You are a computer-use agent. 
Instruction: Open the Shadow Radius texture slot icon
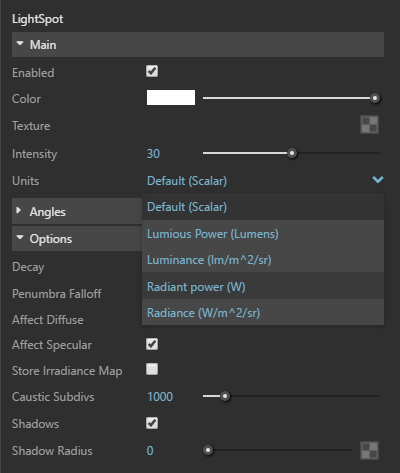tap(369, 450)
